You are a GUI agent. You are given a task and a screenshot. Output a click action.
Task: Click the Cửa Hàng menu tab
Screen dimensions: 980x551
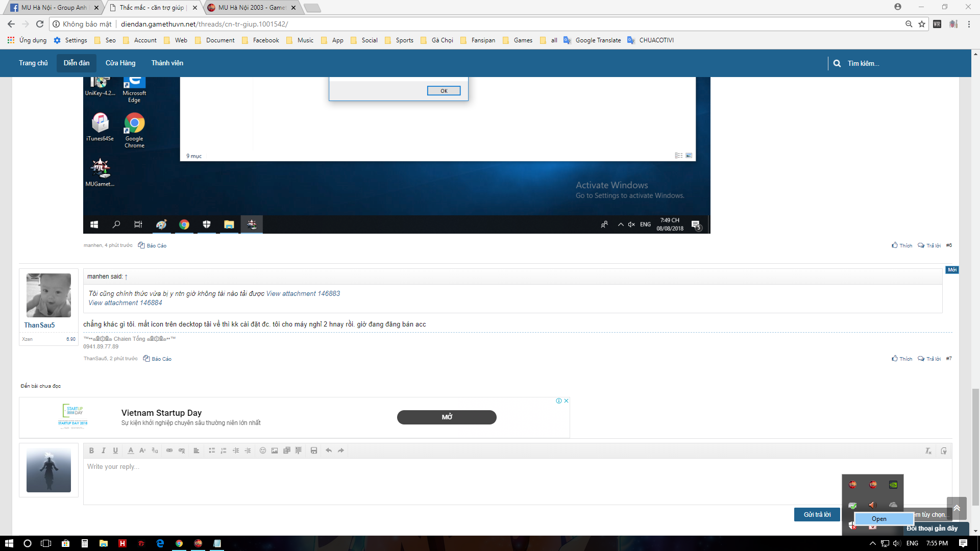pyautogui.click(x=120, y=63)
